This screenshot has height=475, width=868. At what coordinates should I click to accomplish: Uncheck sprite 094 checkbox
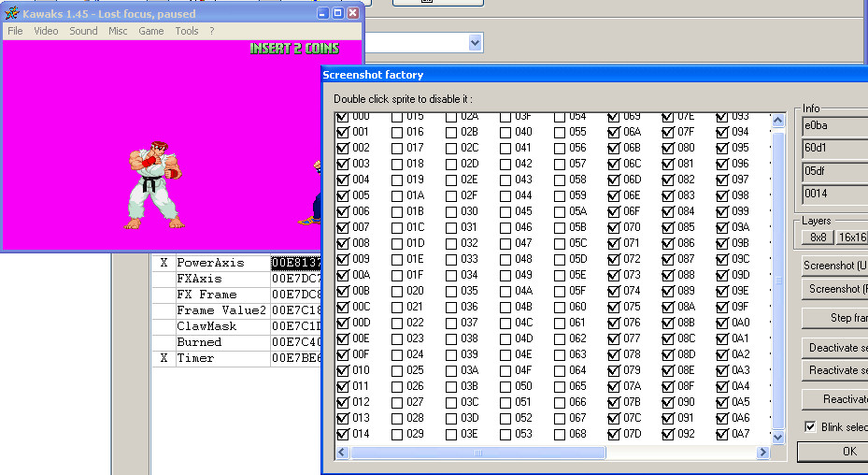click(x=722, y=132)
